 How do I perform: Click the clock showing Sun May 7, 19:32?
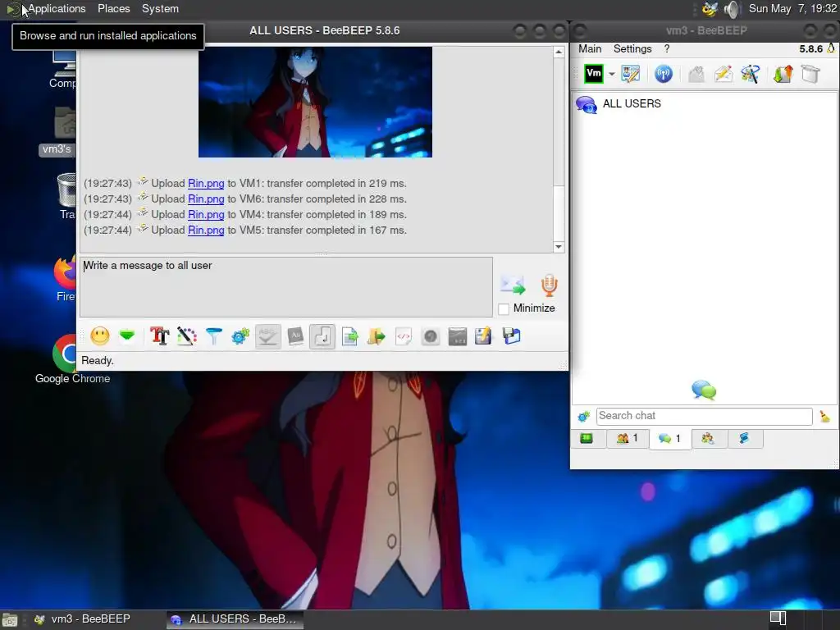[x=792, y=8]
